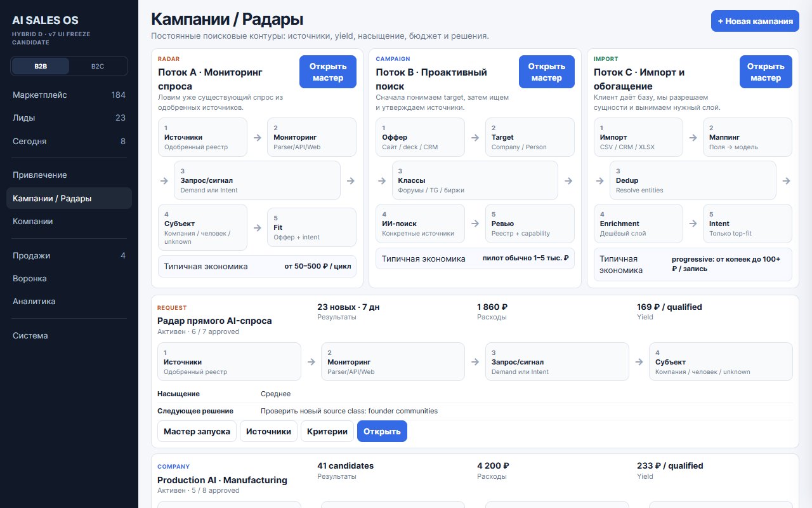The height and width of the screenshot is (508, 812).
Task: Select step 5 Intent card
Action: [x=747, y=224]
